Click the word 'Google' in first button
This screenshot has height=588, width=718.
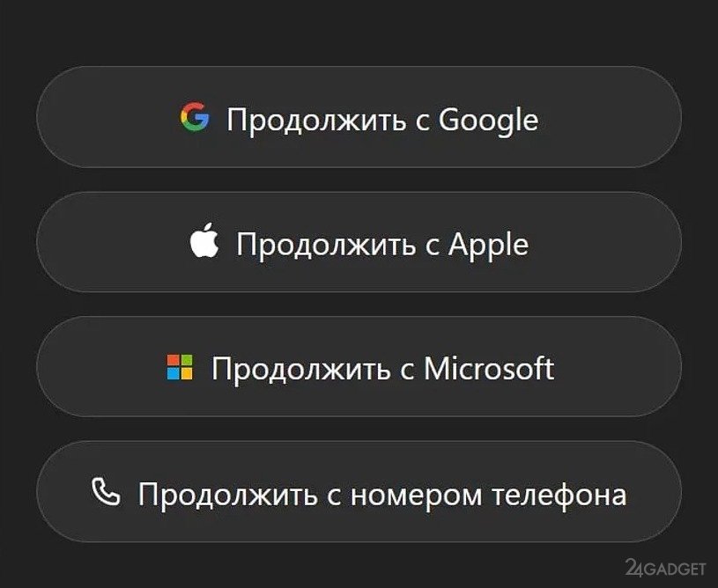[487, 119]
